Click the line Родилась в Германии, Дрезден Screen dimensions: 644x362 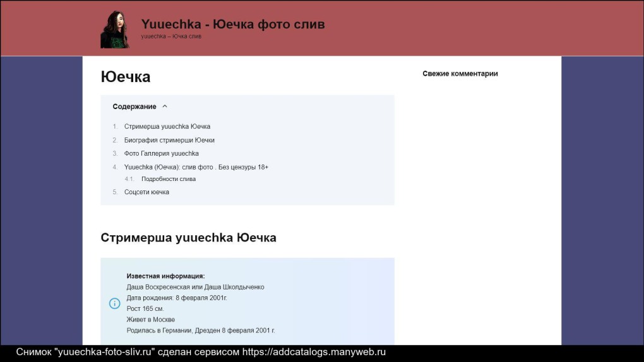point(201,330)
